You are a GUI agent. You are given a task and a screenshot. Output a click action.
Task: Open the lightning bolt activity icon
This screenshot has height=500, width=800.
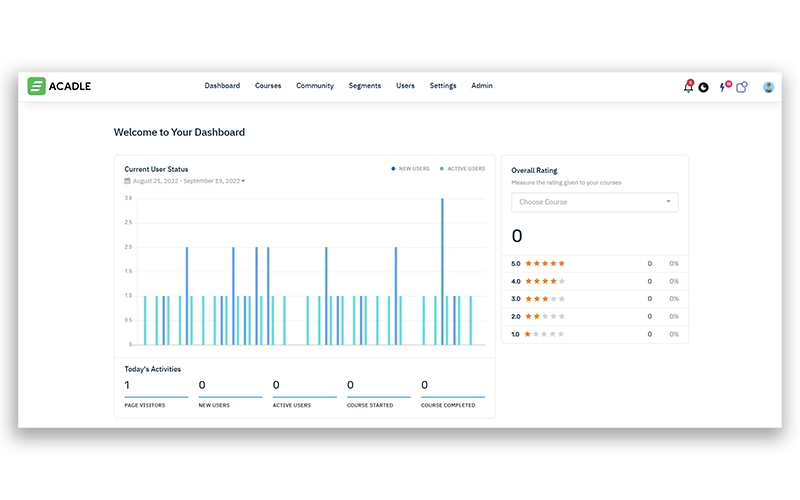(x=723, y=87)
